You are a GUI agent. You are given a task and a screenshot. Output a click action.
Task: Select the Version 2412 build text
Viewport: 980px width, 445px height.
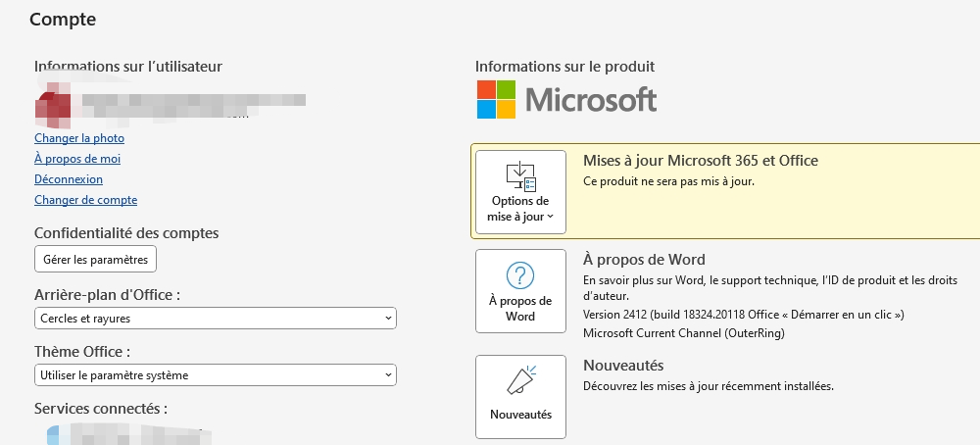(x=743, y=315)
